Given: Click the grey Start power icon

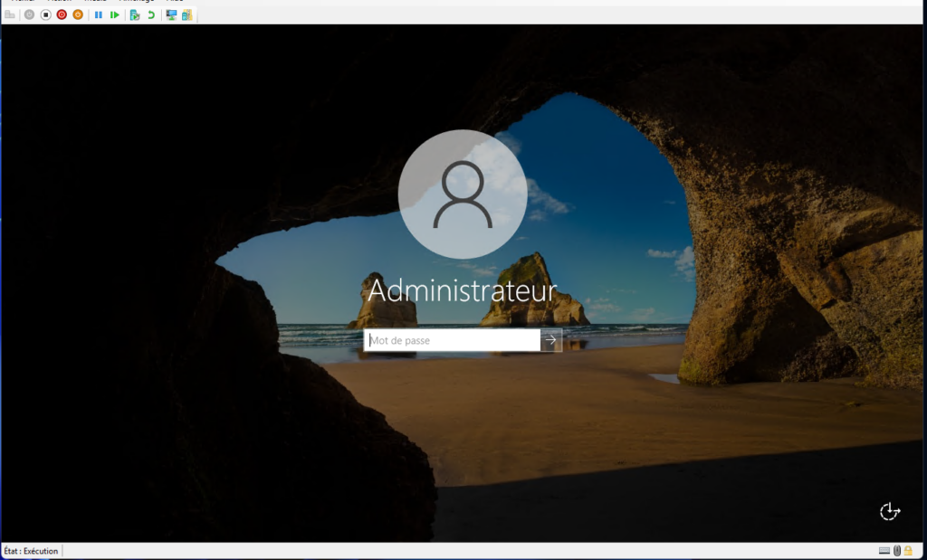Looking at the screenshot, I should point(29,14).
